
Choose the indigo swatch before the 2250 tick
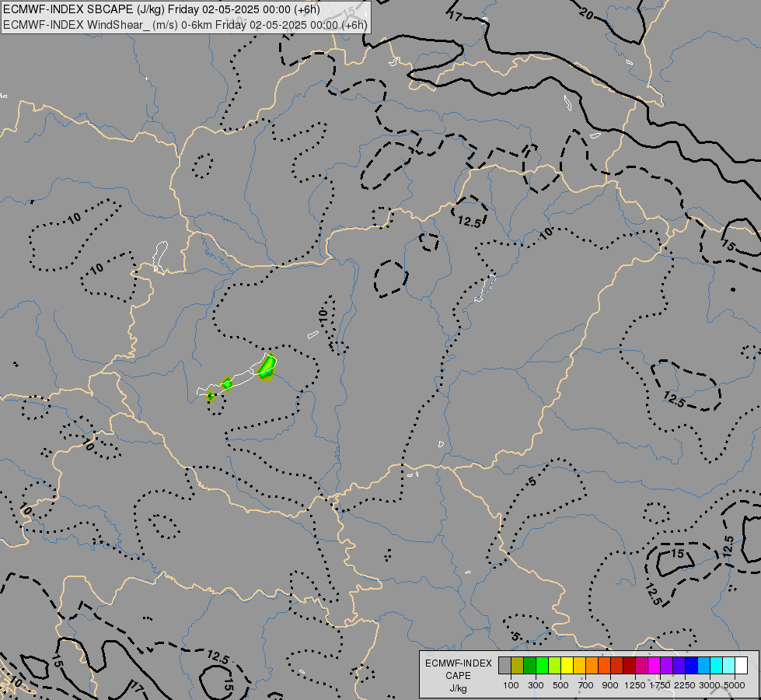(679, 666)
